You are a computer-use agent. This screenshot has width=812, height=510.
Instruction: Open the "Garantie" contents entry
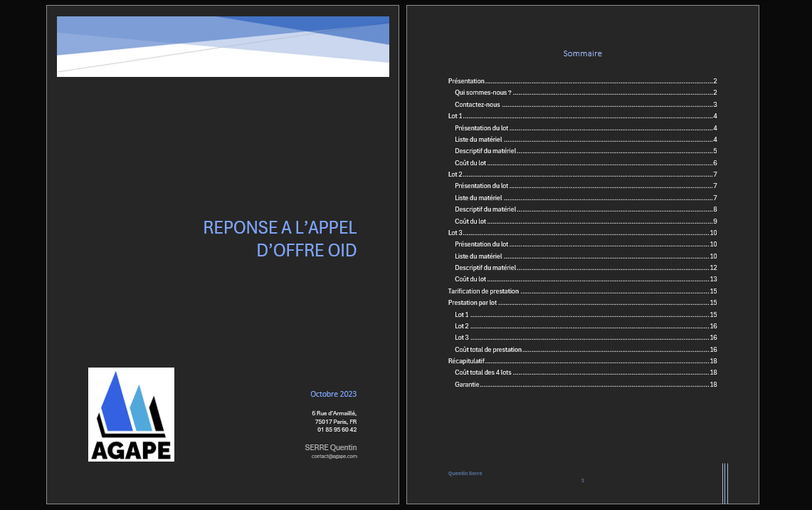coord(467,385)
